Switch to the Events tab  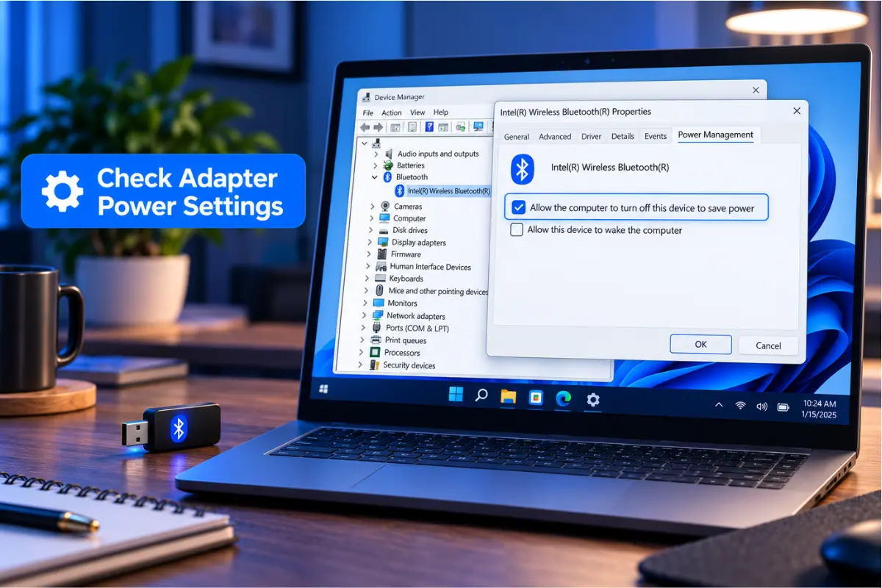tap(656, 136)
